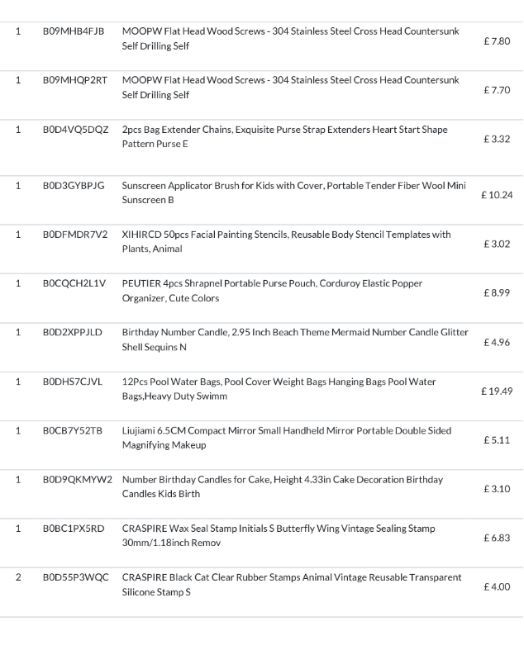The height and width of the screenshot is (650, 524).
Task: Click price £ 19.49
Action: 497,391
